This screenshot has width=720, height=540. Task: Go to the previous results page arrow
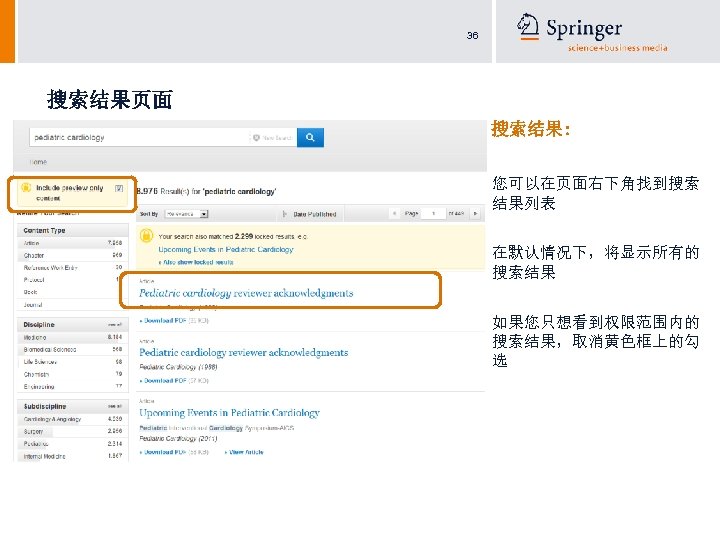click(394, 214)
